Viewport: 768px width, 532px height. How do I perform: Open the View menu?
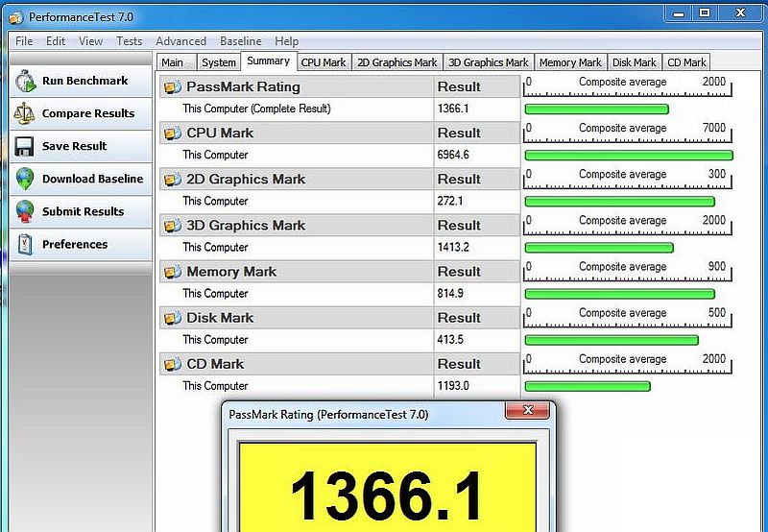90,41
